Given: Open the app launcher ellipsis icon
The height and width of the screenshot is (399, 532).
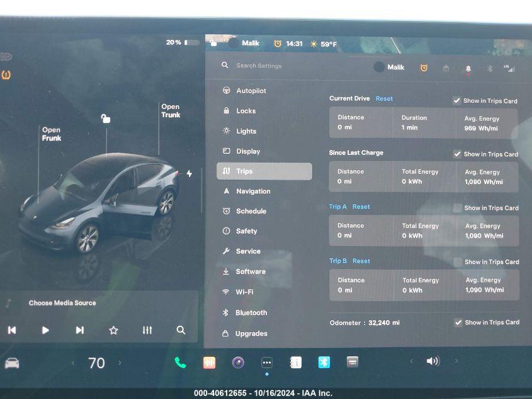Looking at the screenshot, I should tap(266, 362).
